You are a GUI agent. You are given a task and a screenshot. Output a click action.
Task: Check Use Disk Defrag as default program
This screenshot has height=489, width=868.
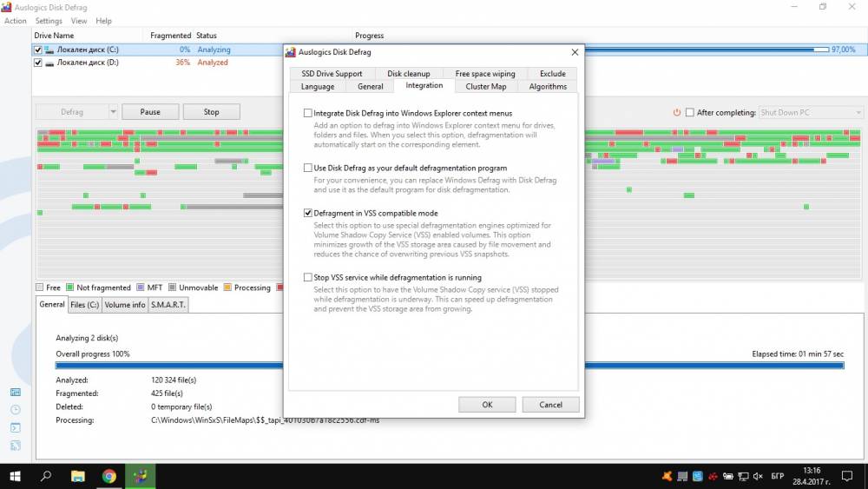click(308, 168)
